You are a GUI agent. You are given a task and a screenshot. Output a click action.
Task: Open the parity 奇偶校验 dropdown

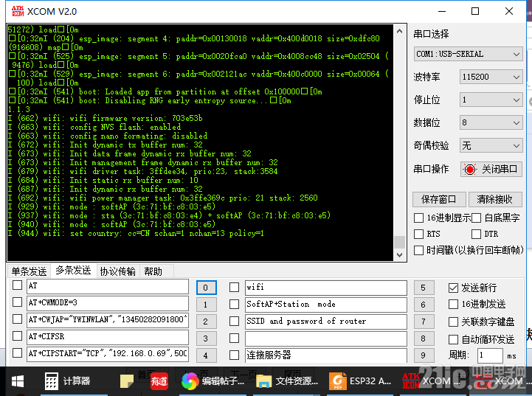point(491,146)
